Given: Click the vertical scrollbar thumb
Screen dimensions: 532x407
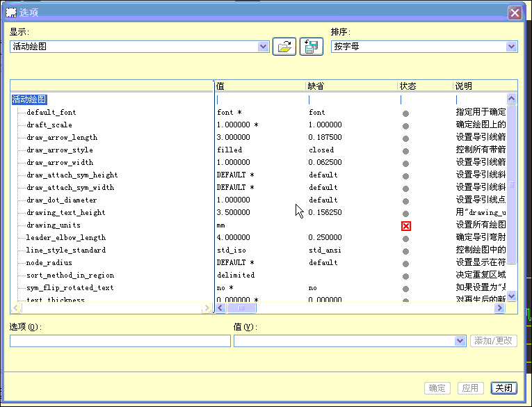Looking at the screenshot, I should [511, 184].
